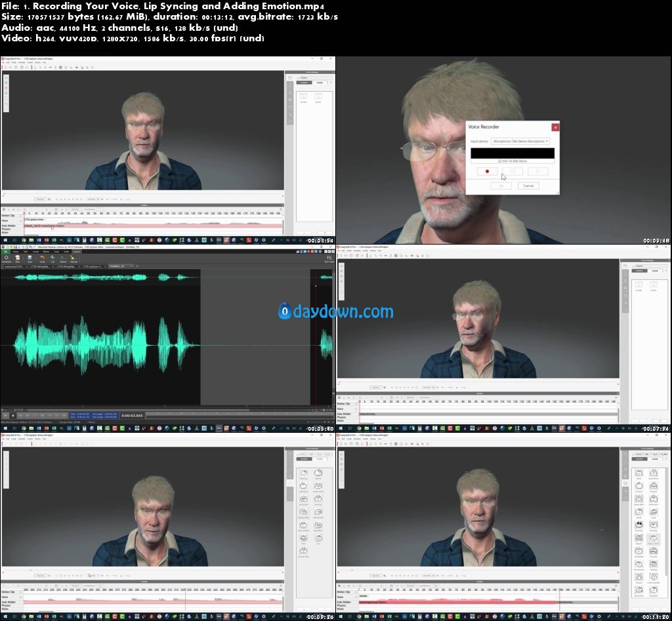This screenshot has width=672, height=621.
Task: Open Chrome from the taskbar below WavePad
Action: point(24,428)
